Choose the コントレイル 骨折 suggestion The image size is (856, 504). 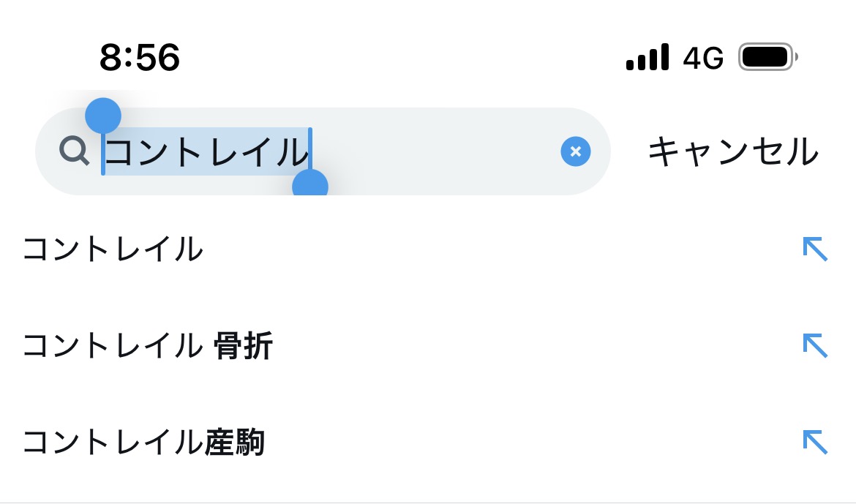pyautogui.click(x=146, y=346)
